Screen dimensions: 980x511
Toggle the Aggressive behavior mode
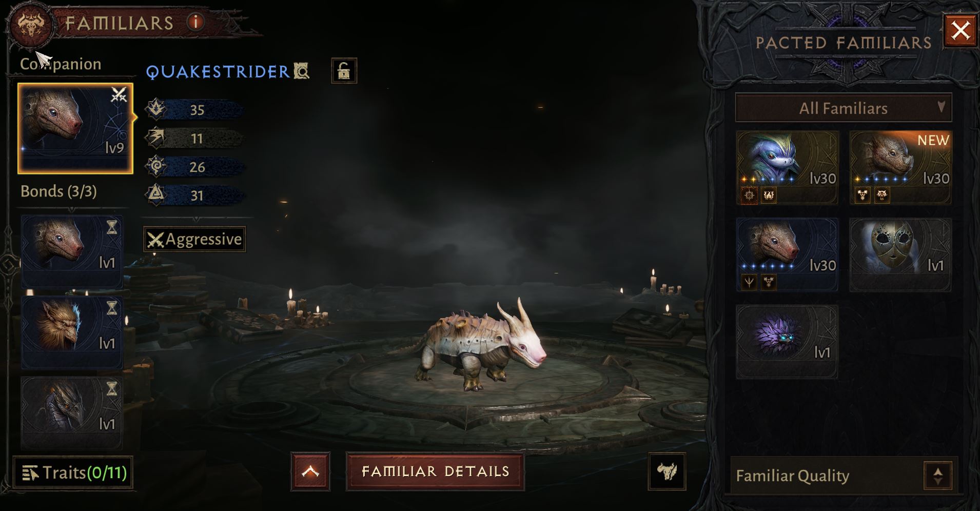click(x=194, y=239)
